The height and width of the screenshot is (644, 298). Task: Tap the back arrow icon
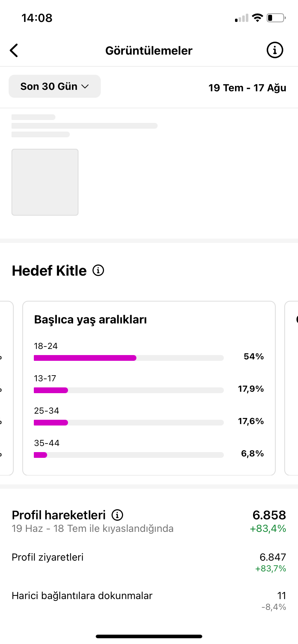point(14,50)
